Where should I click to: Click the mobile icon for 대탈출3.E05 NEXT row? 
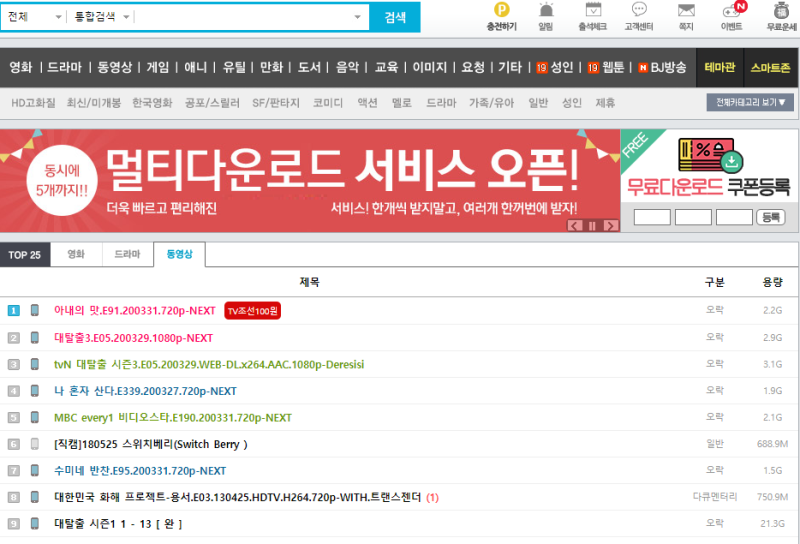point(35,337)
